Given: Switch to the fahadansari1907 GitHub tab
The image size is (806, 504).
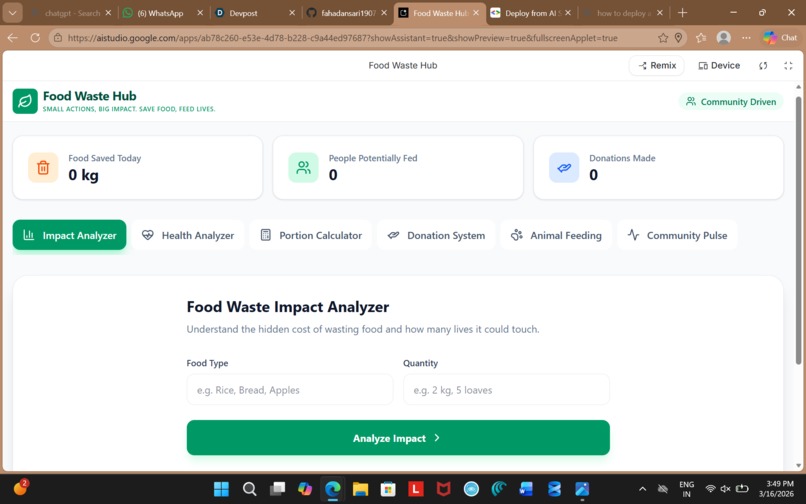Looking at the screenshot, I should [x=346, y=13].
